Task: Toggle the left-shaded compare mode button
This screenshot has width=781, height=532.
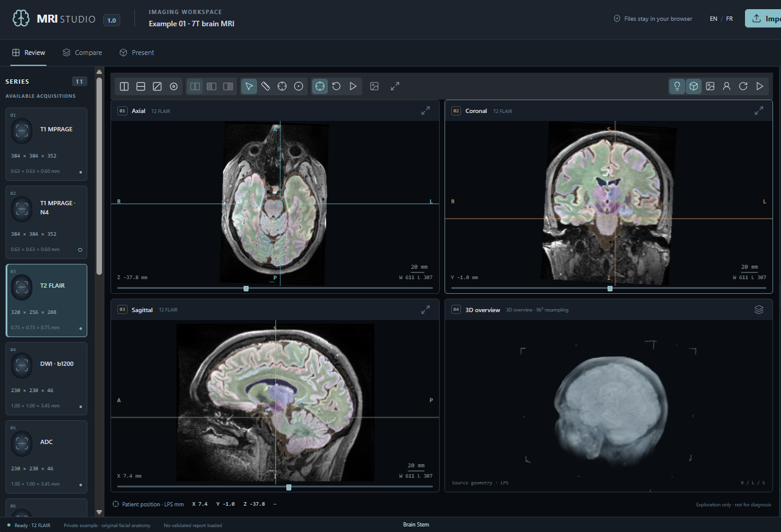Action: coord(211,87)
